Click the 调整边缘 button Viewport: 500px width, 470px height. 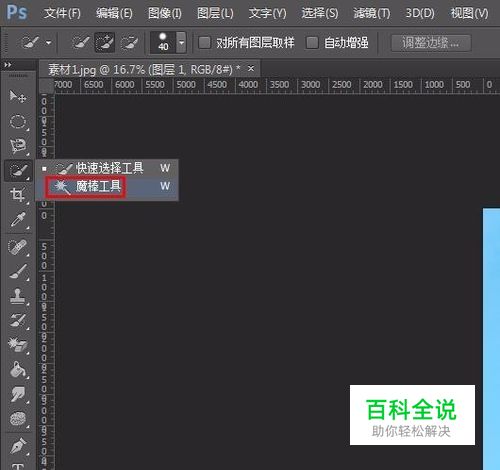pos(431,43)
